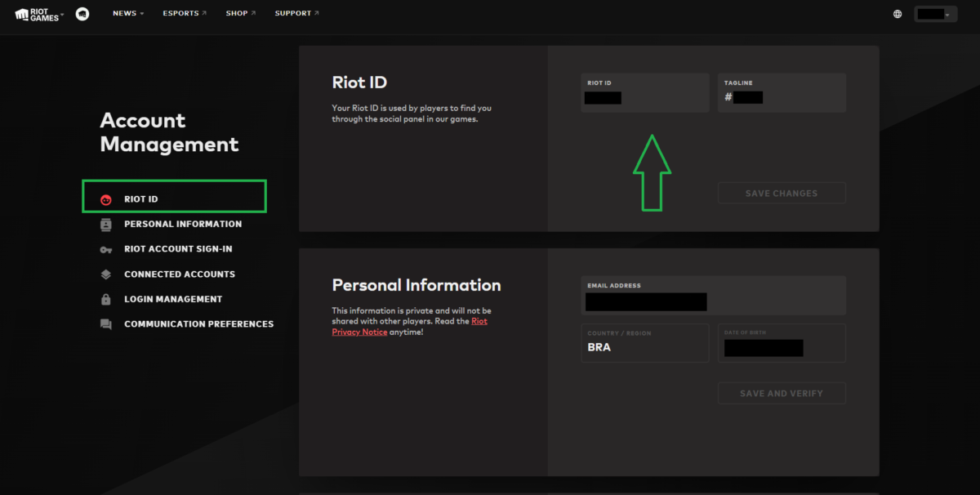Click the key icon for account sign-in
Image resolution: width=980 pixels, height=495 pixels.
[x=105, y=250]
